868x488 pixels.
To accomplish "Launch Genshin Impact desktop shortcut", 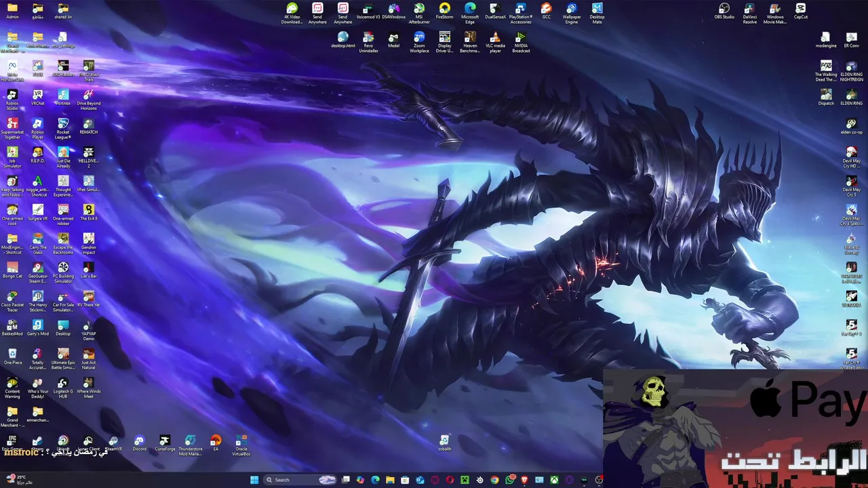I will [x=88, y=244].
